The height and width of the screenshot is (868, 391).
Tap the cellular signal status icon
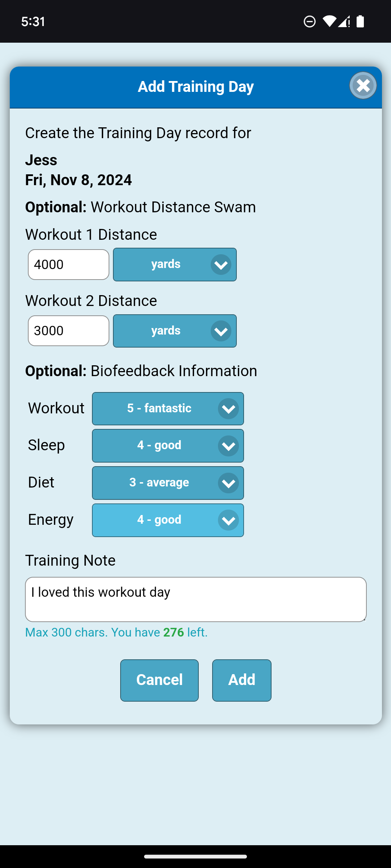tap(344, 21)
